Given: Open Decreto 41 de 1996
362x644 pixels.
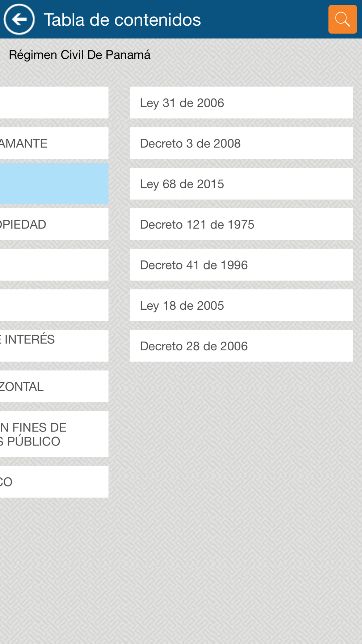Looking at the screenshot, I should click(x=241, y=265).
